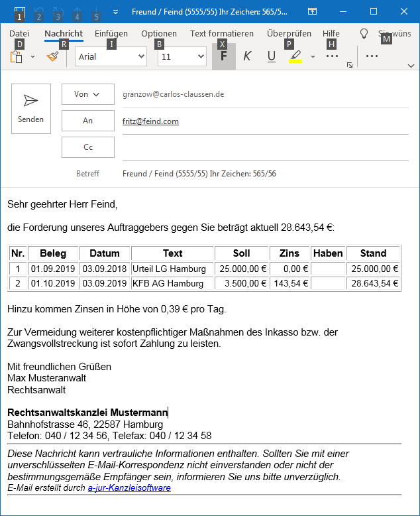Open the a-jur-Kanzleisoftware link
Screen dimensions: 420x516
[x=129, y=487]
